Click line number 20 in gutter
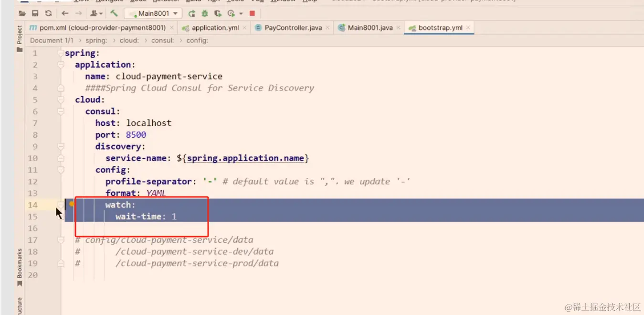The height and width of the screenshot is (315, 644). [32, 275]
